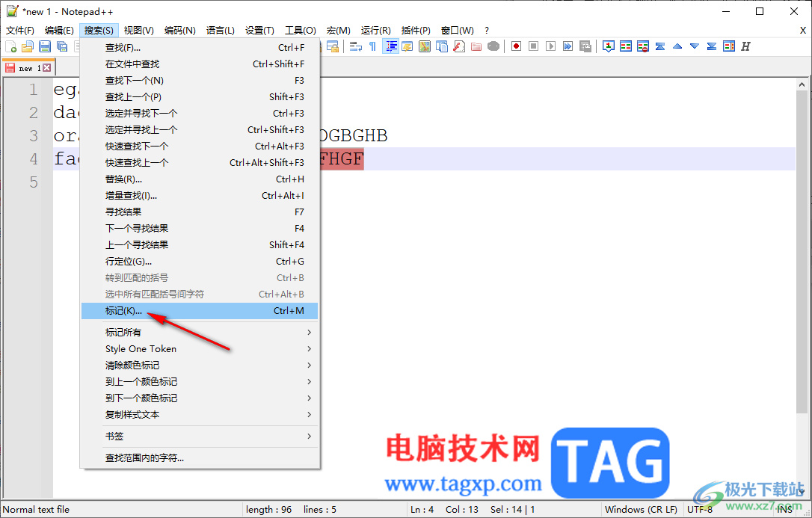Choose 增量查找(I)... menu entry
812x518 pixels.
coord(200,196)
